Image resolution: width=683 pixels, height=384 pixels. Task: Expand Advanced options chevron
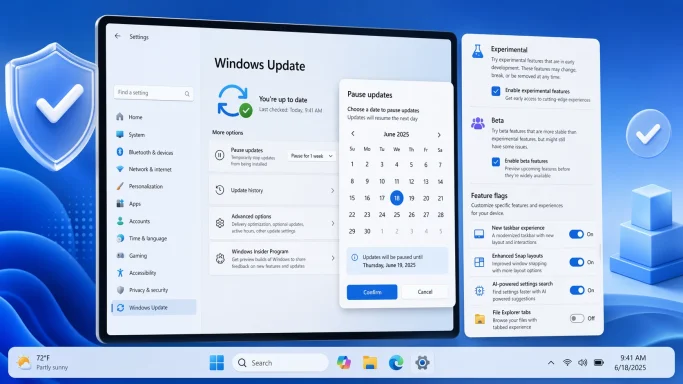(x=332, y=223)
